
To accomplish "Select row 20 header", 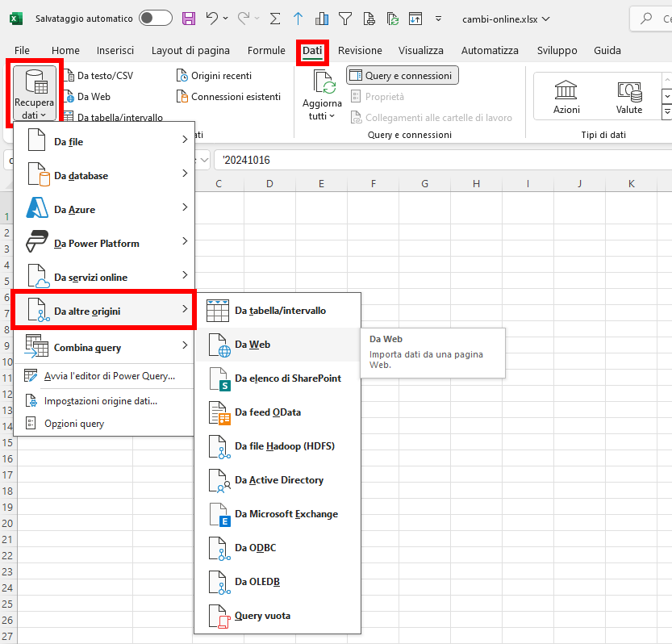I will tap(8, 523).
